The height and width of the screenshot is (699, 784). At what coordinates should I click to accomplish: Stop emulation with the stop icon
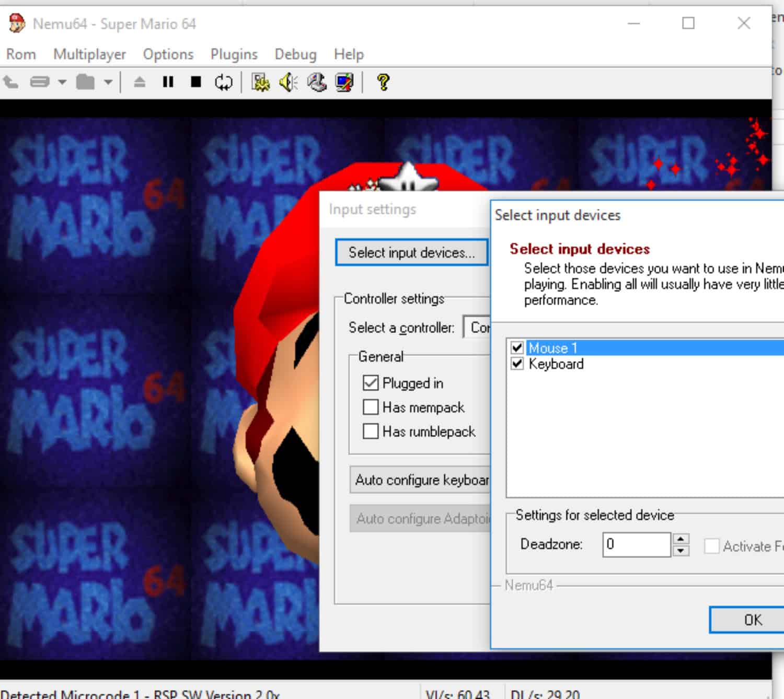[196, 82]
